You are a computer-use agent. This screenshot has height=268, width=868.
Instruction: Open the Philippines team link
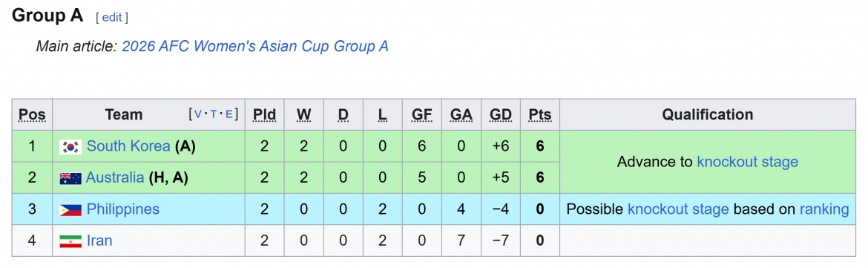(x=123, y=209)
